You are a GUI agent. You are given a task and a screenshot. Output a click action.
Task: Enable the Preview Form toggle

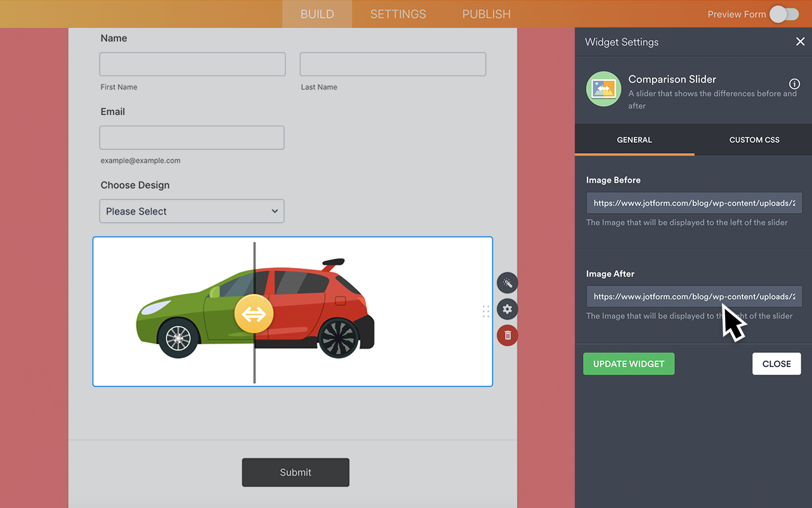pos(783,14)
